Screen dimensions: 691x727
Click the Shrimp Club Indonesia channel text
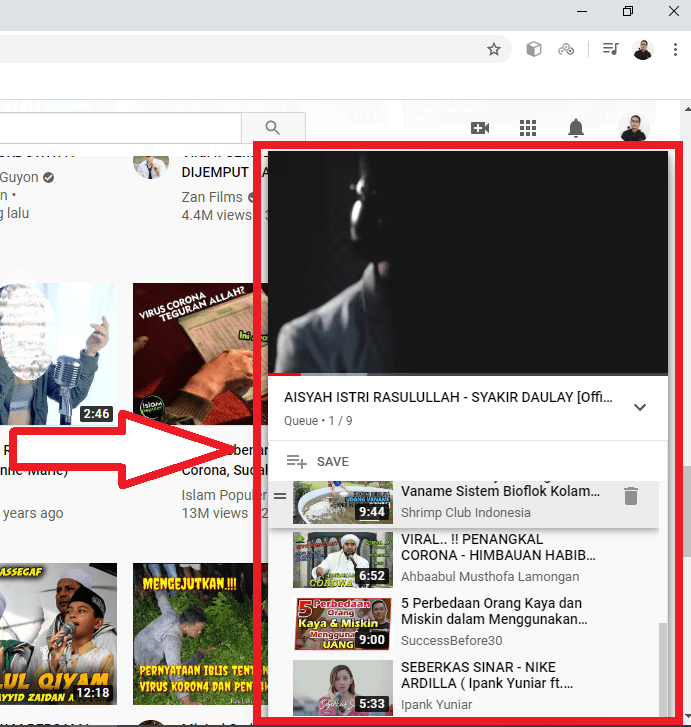point(466,512)
